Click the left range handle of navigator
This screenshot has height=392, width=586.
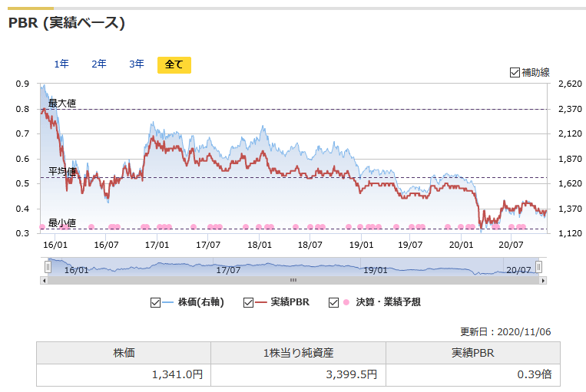pyautogui.click(x=48, y=267)
